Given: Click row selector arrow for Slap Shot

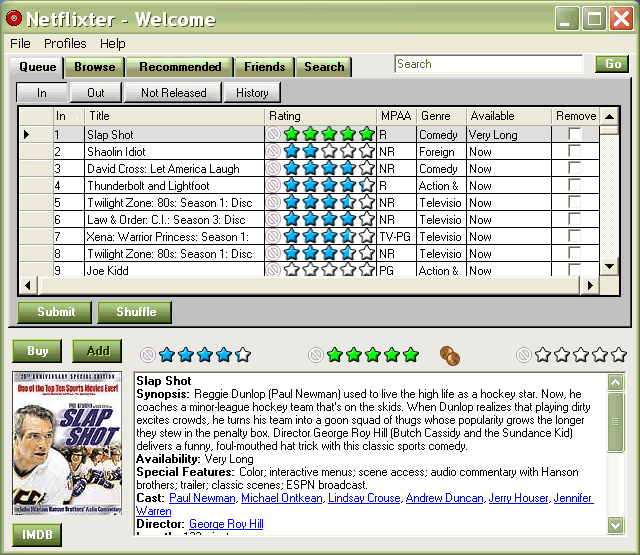Looking at the screenshot, I should point(27,134).
